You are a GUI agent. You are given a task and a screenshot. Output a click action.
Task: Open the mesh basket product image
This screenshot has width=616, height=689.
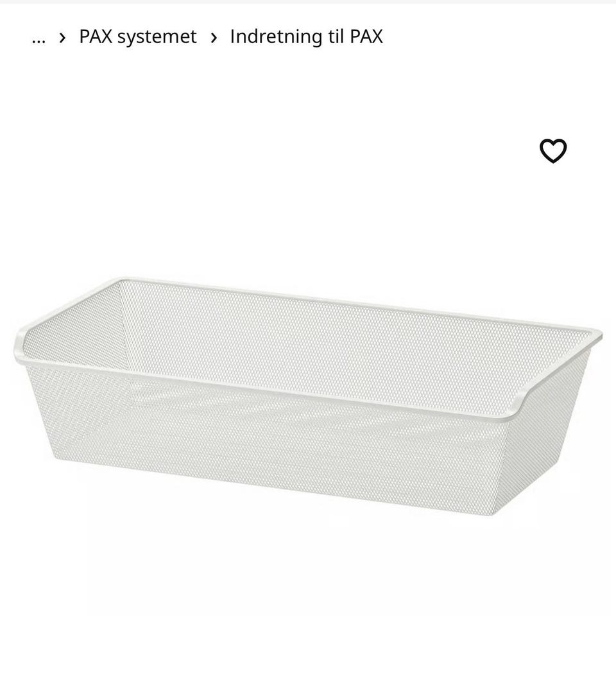coord(308,396)
